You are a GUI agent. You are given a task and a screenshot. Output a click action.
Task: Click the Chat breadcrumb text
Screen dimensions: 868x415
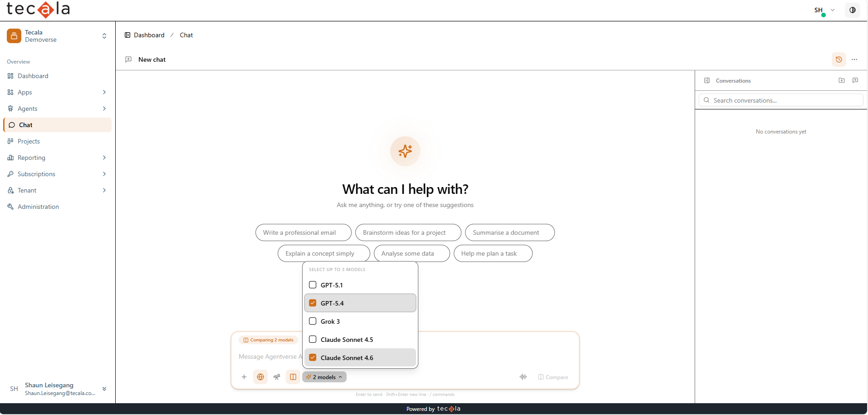[186, 35]
